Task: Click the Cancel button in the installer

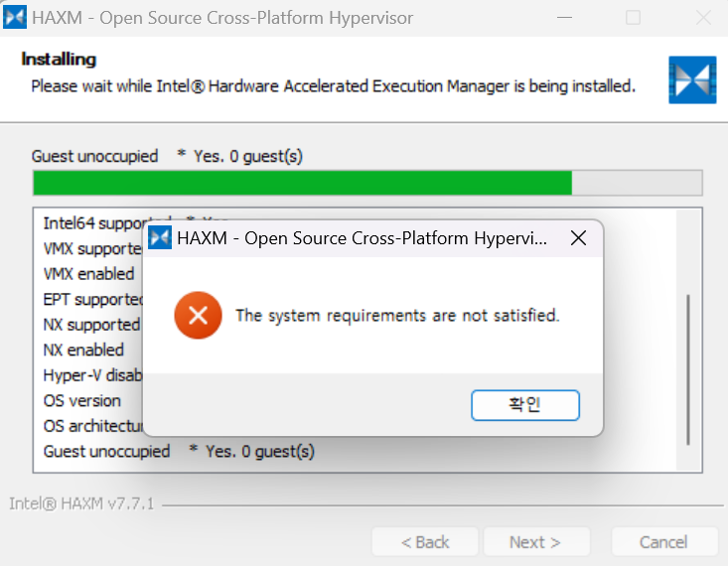Action: 663,542
